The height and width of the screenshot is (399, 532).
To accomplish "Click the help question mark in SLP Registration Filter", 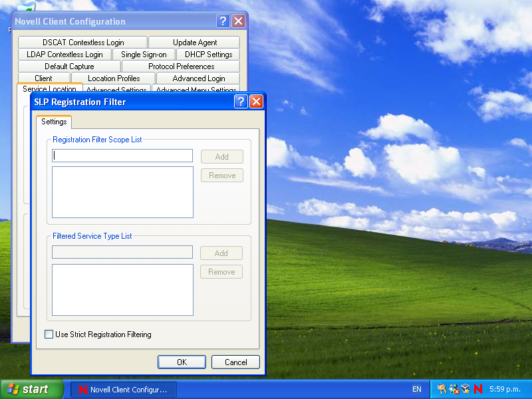I will 241,102.
